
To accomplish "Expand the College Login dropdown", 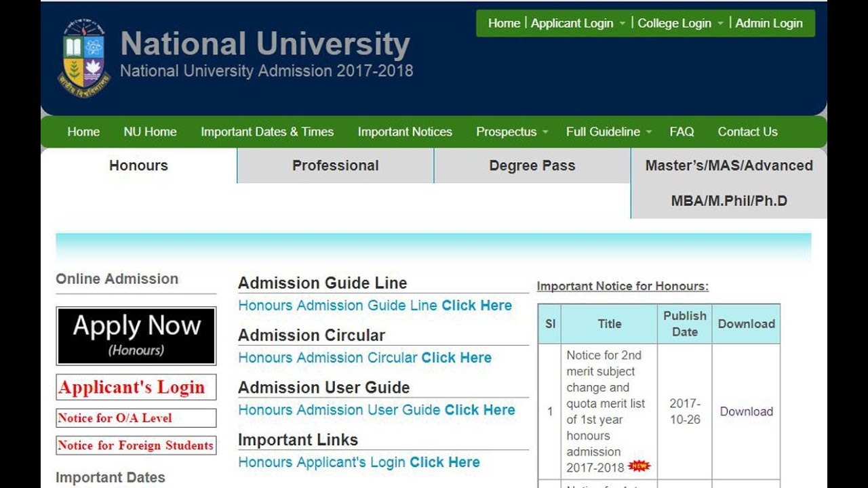I will pyautogui.click(x=681, y=23).
